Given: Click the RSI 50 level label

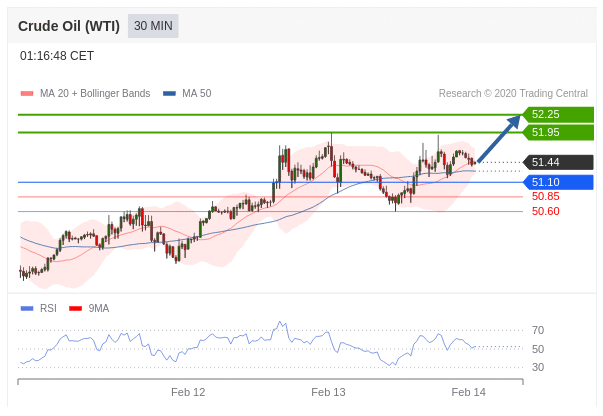Looking at the screenshot, I should 538,349.
